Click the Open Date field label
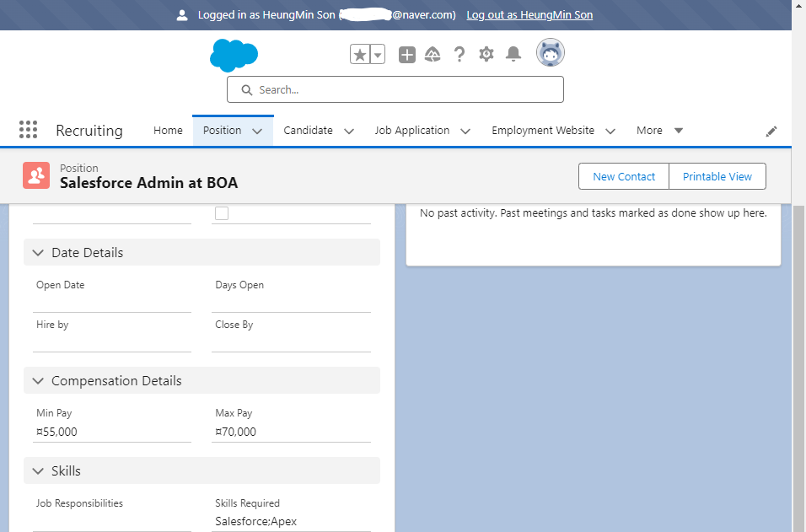806x532 pixels. tap(60, 285)
